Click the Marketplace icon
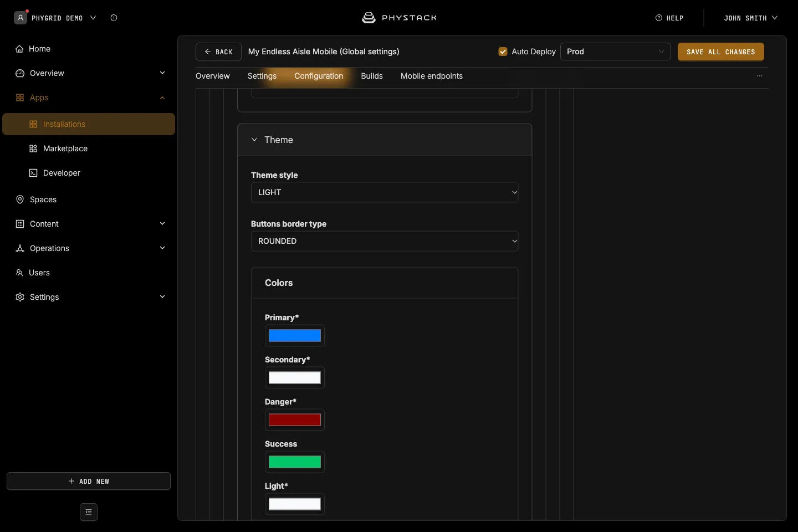 tap(33, 149)
